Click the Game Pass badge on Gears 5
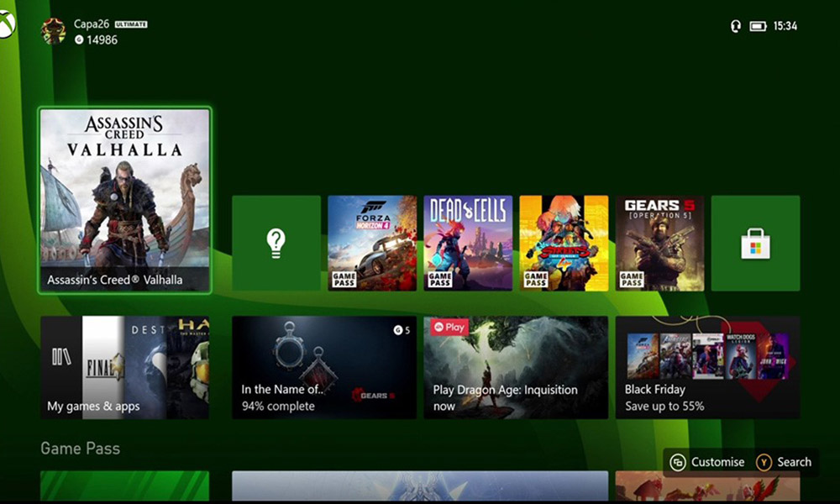Viewport: 840px width, 504px height. 632,280
